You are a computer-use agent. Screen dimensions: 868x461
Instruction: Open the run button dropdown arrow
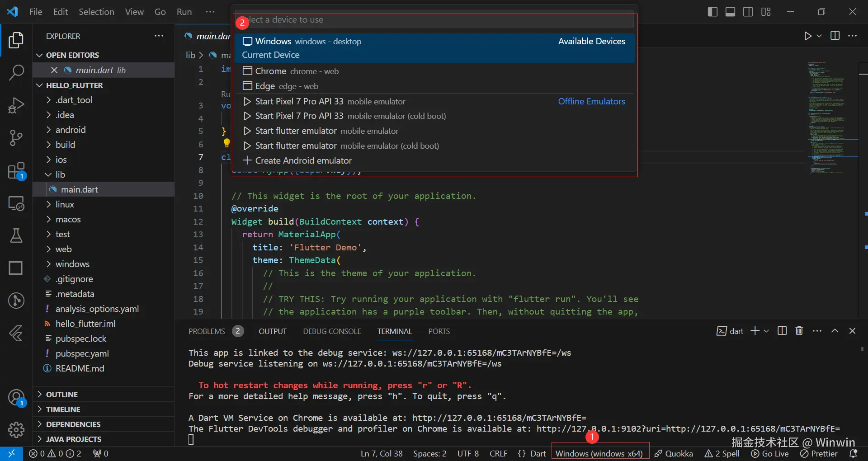pos(819,36)
